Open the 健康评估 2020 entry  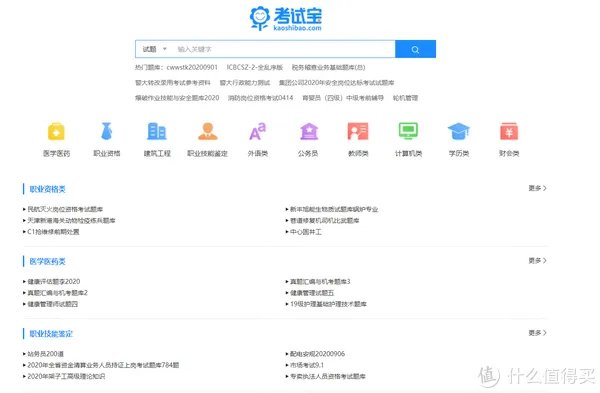[x=54, y=282]
